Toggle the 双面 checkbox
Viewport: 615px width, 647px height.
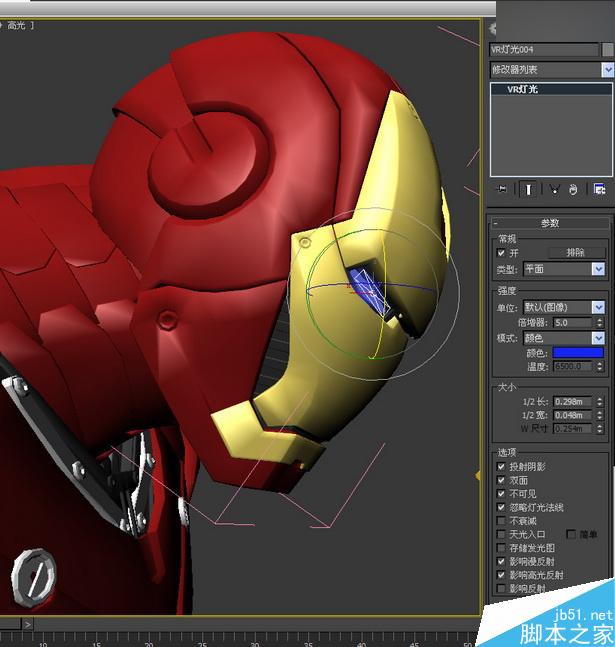(501, 480)
